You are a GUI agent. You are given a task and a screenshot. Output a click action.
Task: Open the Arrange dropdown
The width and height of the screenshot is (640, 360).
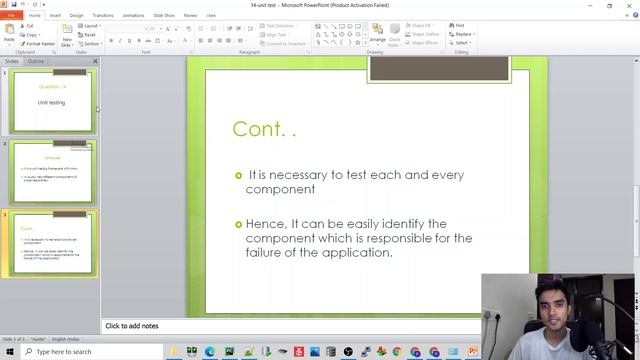378,34
